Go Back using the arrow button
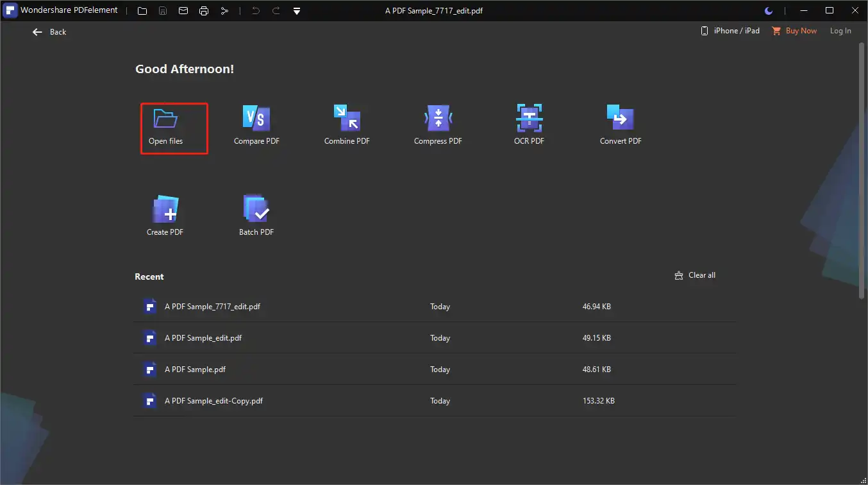 click(x=49, y=31)
